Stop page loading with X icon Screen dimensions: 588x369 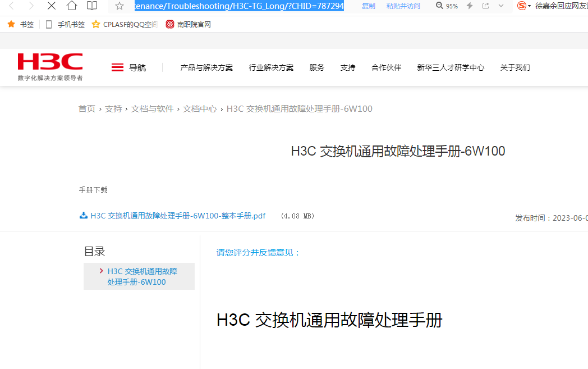(x=52, y=6)
